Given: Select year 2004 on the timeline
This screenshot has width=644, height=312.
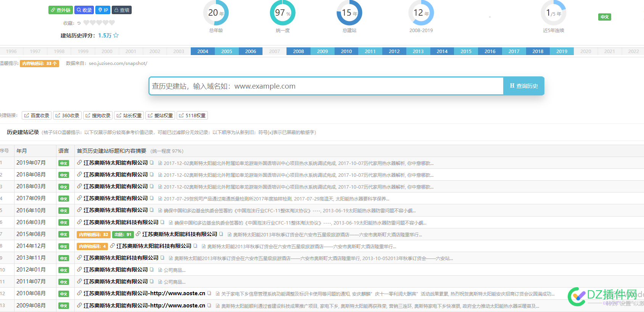Looking at the screenshot, I should tap(203, 51).
